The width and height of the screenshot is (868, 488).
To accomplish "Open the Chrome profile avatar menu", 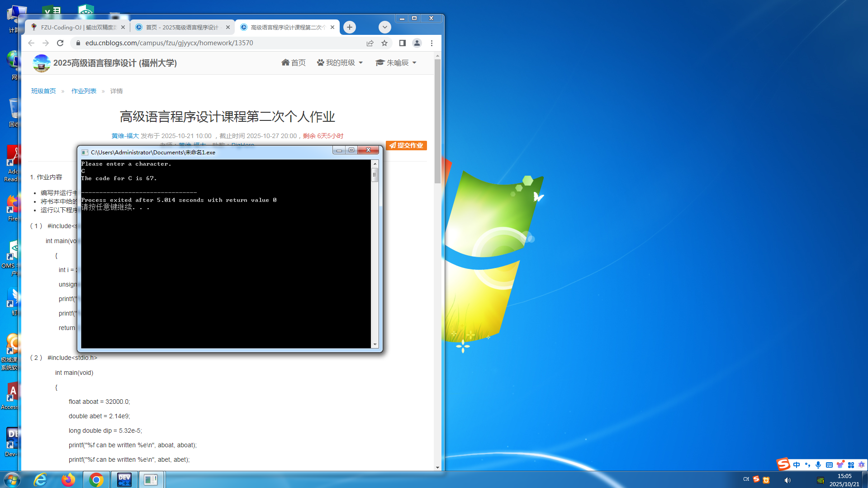I will [x=417, y=43].
